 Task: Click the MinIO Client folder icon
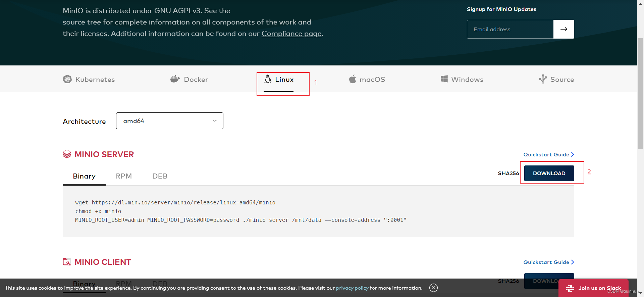click(67, 262)
